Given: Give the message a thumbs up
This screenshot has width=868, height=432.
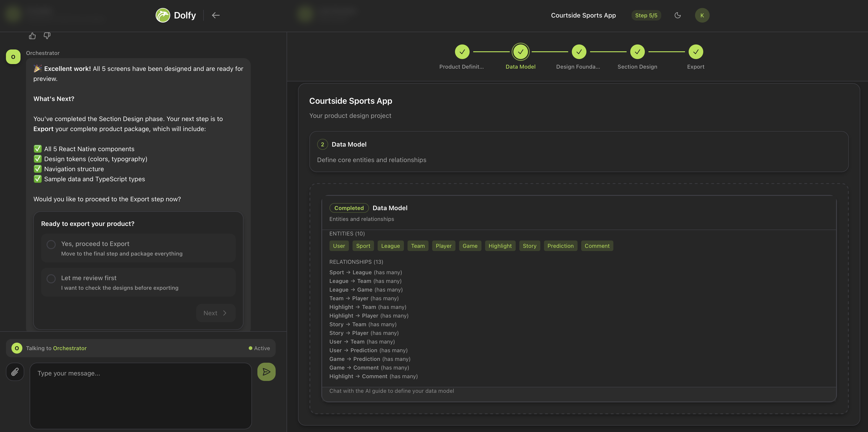Looking at the screenshot, I should click(x=32, y=36).
